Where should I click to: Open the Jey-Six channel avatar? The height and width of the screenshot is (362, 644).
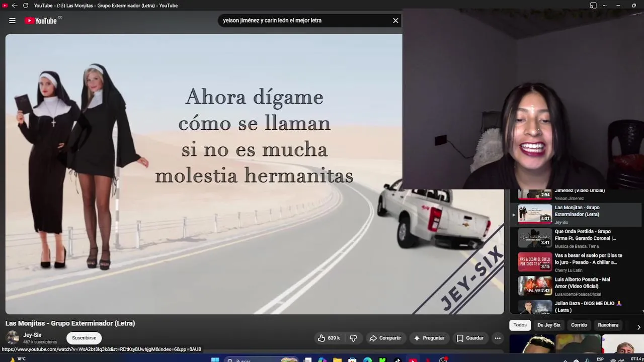pos(13,338)
